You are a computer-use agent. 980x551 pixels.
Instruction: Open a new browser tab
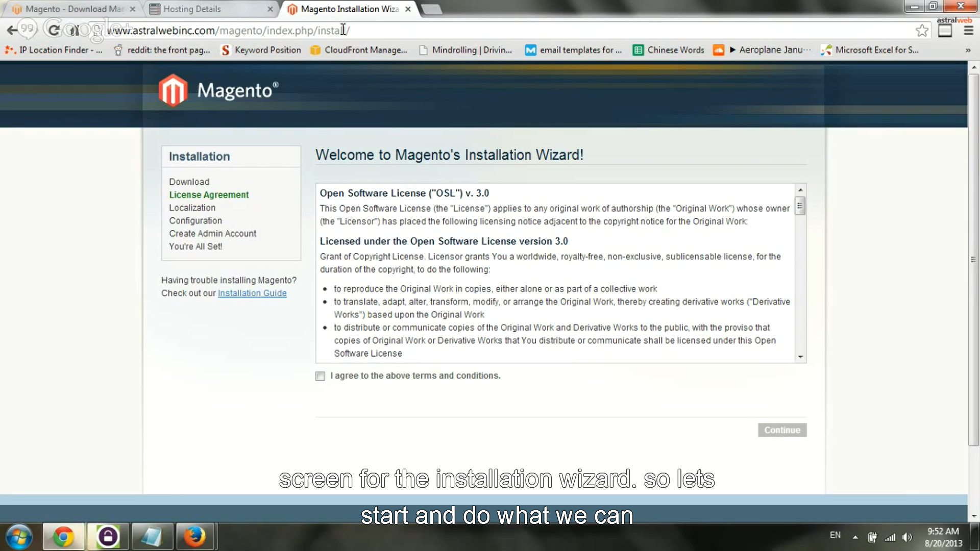point(431,9)
